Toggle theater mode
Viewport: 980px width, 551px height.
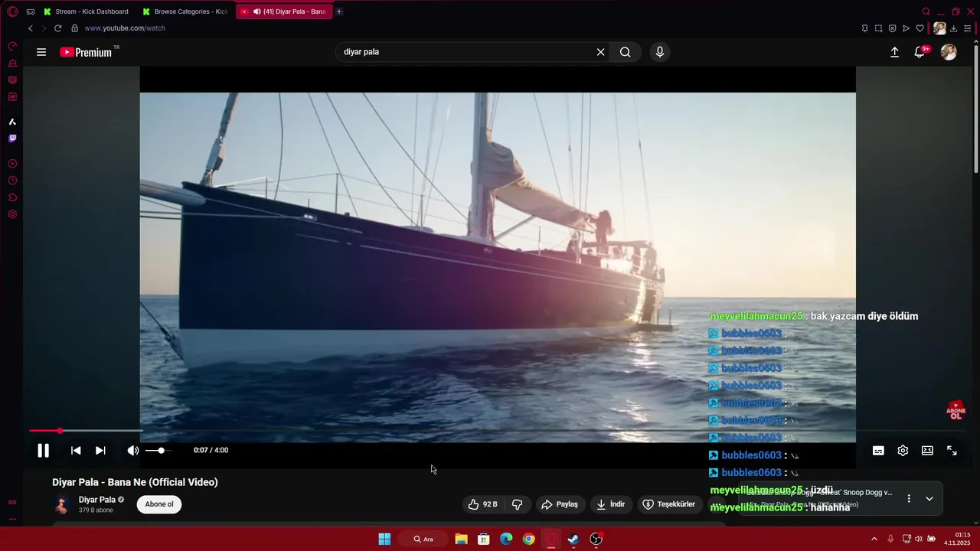(x=927, y=451)
